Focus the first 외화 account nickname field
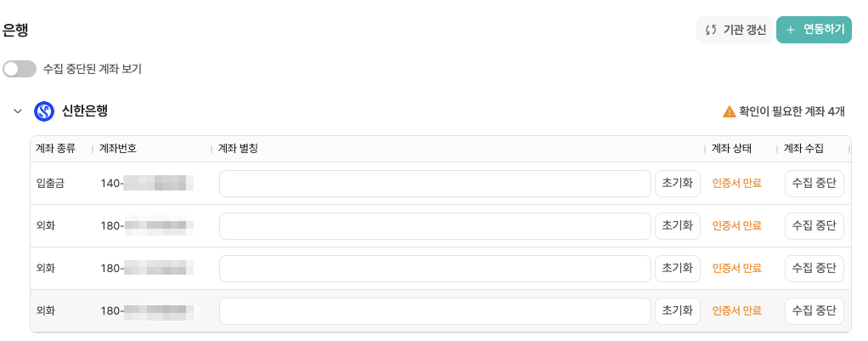 (434, 225)
